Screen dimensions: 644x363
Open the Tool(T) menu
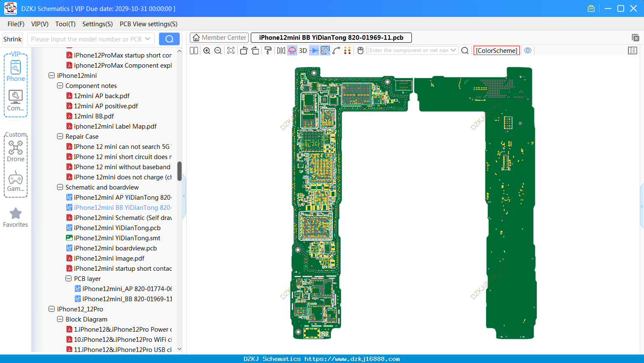66,24
